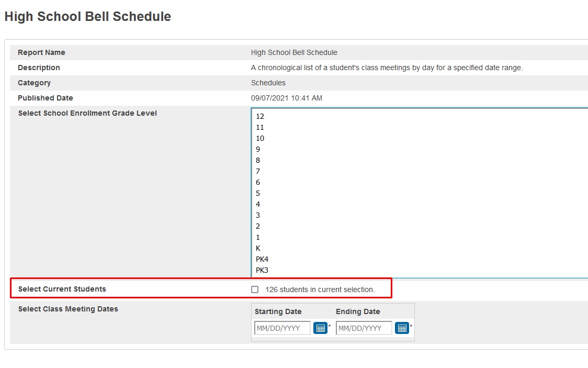Select grade 8 in the grade level list
Image resolution: width=588 pixels, height=368 pixels.
tap(258, 160)
